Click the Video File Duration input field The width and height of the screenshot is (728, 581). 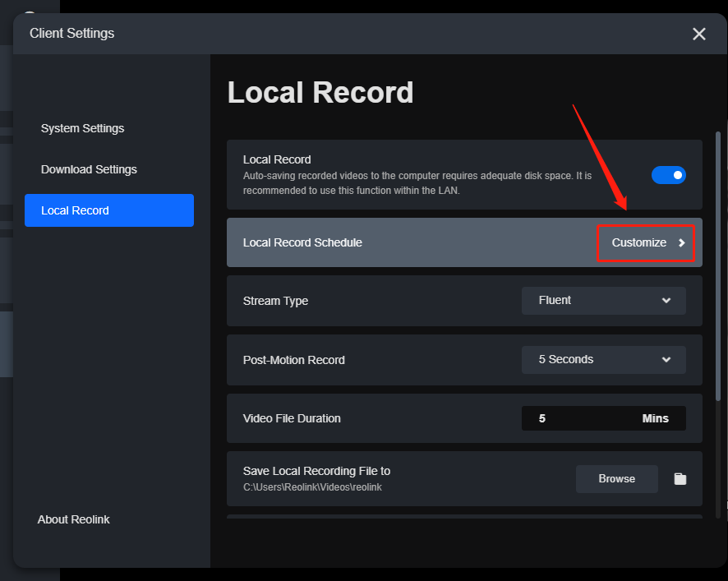point(604,418)
